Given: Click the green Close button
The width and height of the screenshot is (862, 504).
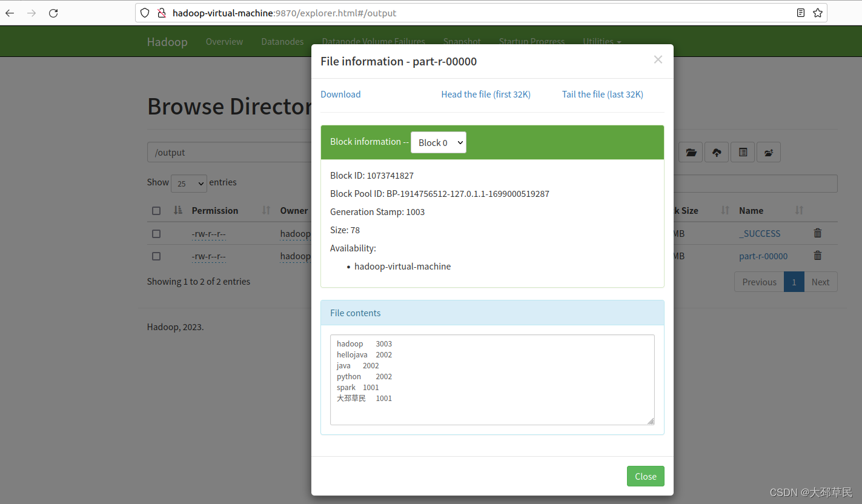Looking at the screenshot, I should coord(646,476).
